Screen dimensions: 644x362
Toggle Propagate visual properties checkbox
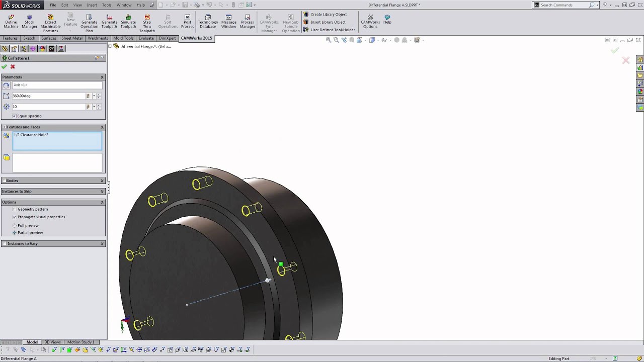coord(15,217)
